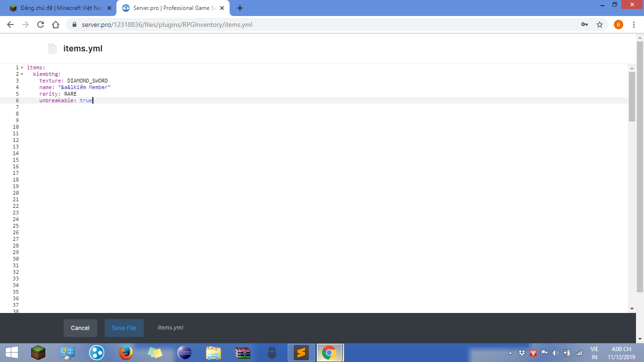Click the page scrollbar up arrow
This screenshot has width=644, height=362.
(640, 37)
